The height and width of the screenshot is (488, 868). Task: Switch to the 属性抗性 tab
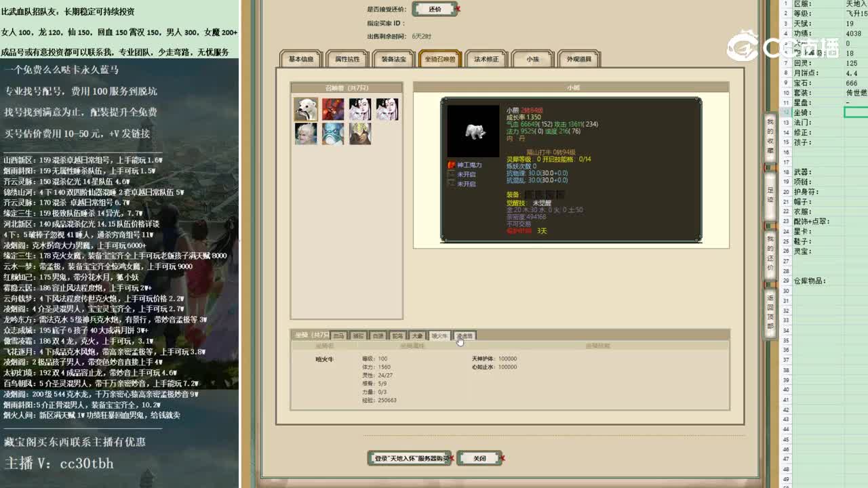coord(347,59)
